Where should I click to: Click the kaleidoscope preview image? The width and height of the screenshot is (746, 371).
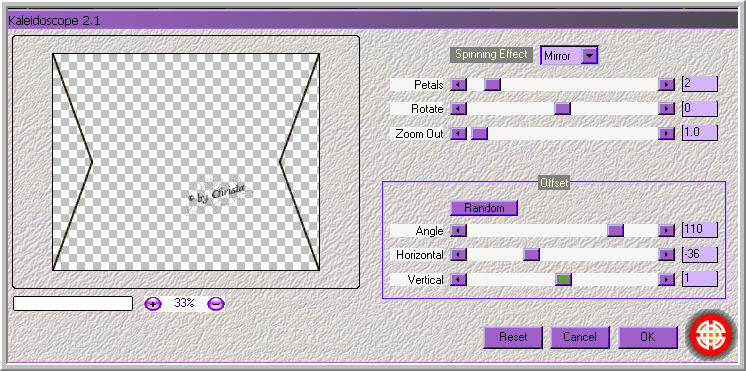click(x=186, y=162)
